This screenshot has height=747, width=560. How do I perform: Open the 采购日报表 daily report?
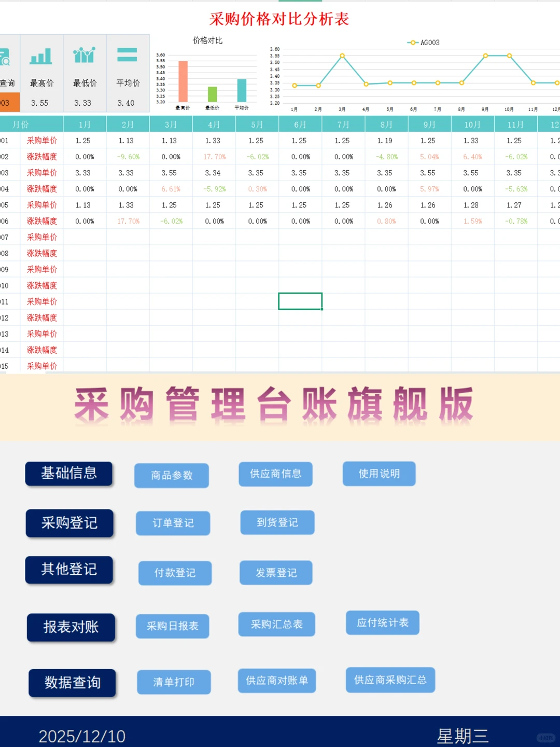172,626
